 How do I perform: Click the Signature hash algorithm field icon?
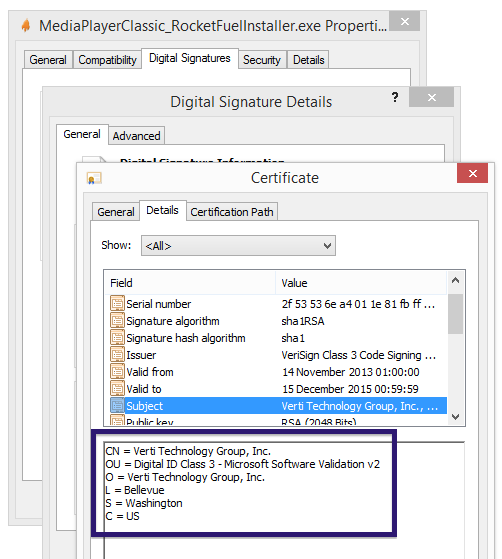pyautogui.click(x=117, y=338)
